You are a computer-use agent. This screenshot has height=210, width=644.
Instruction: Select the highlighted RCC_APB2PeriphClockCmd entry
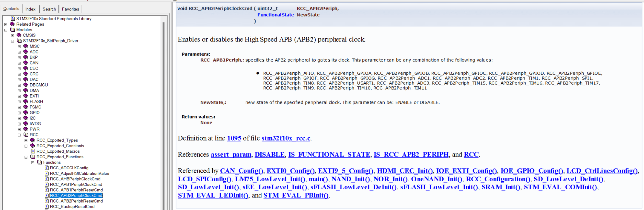pyautogui.click(x=76, y=195)
